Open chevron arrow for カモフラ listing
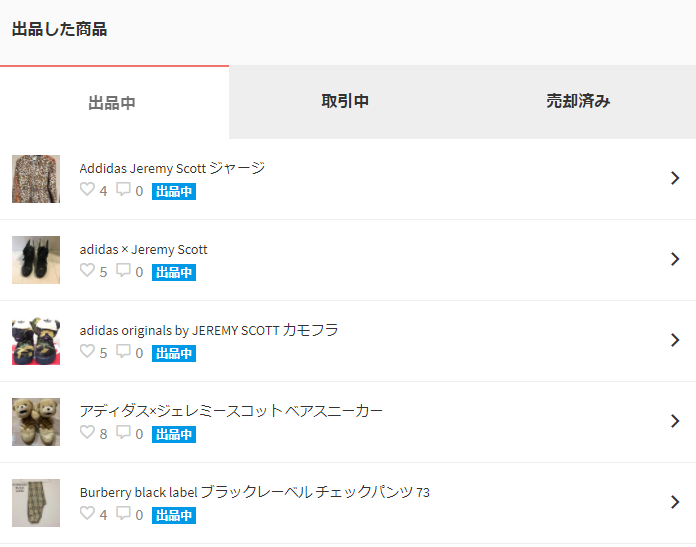 (675, 340)
